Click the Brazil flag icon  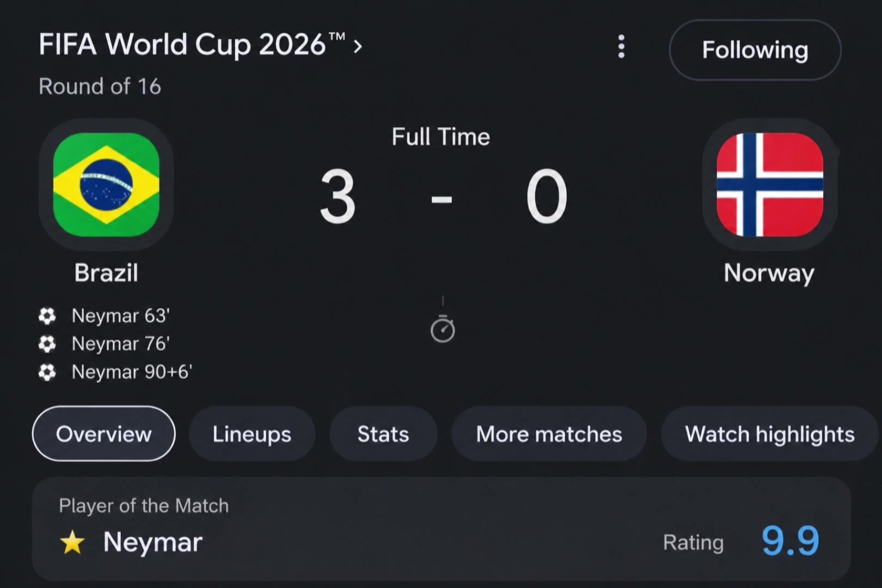tap(106, 185)
